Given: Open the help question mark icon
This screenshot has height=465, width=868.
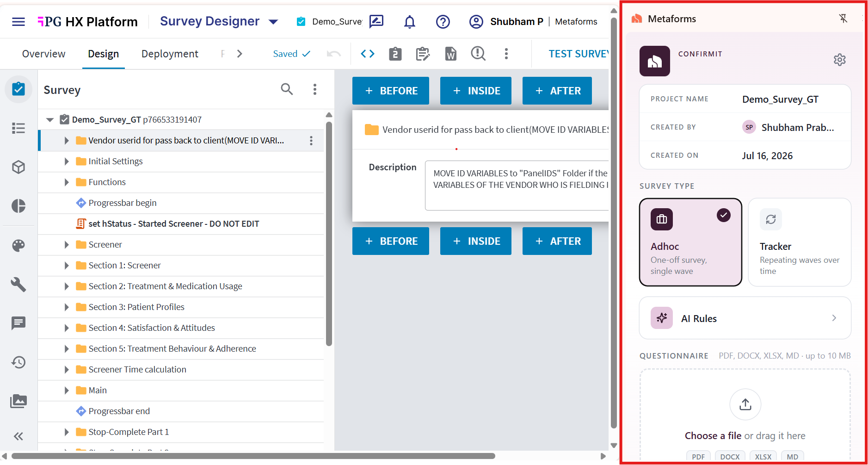Looking at the screenshot, I should coord(443,22).
